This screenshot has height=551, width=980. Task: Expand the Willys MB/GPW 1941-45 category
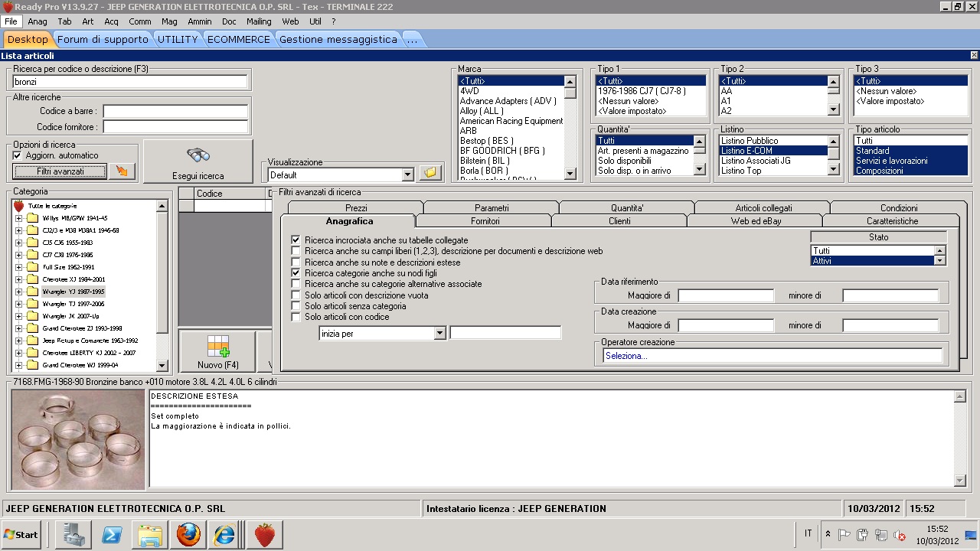pos(19,218)
